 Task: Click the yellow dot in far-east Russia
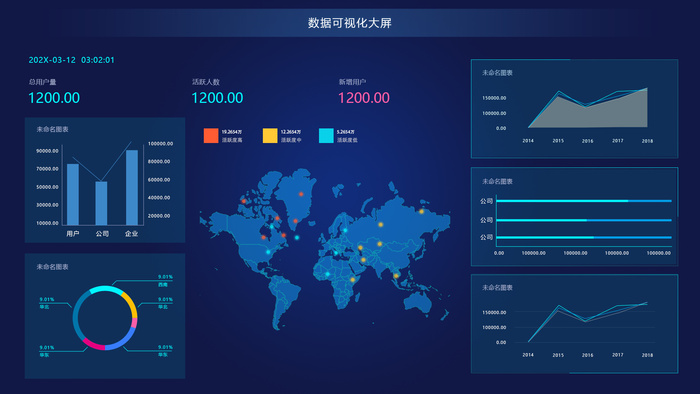pyautogui.click(x=421, y=212)
